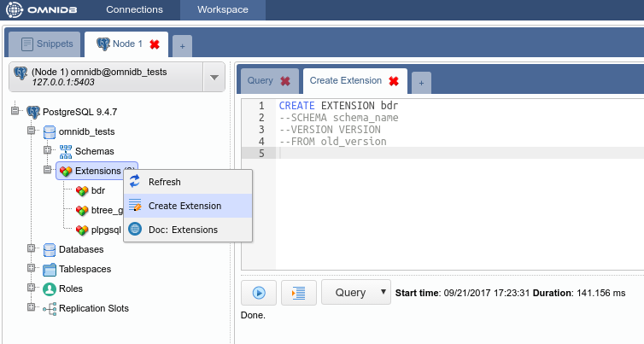This screenshot has height=344, width=644.
Task: Open Doc: Extensions menu entry
Action: 182,230
